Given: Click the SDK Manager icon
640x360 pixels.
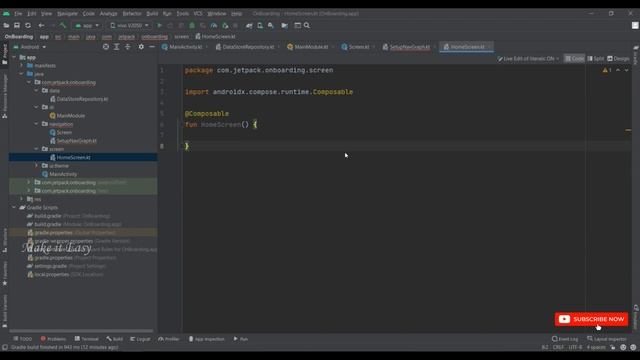Looking at the screenshot, I should pyautogui.click(x=271, y=25).
